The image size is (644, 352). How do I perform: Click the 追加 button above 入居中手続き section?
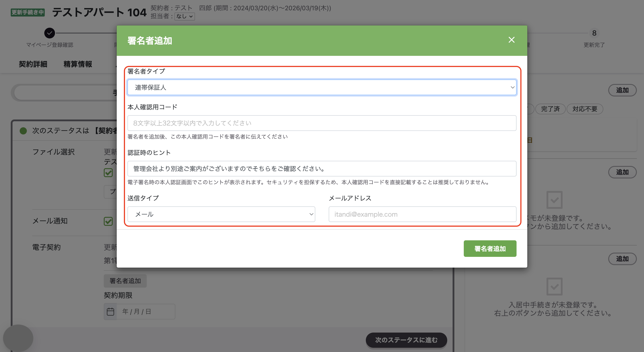622,259
